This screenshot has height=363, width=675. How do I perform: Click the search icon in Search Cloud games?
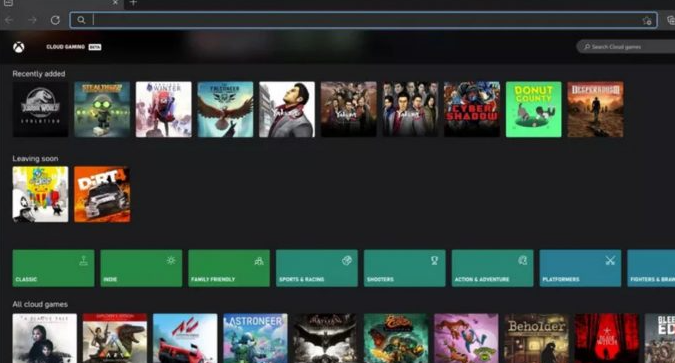coord(587,47)
